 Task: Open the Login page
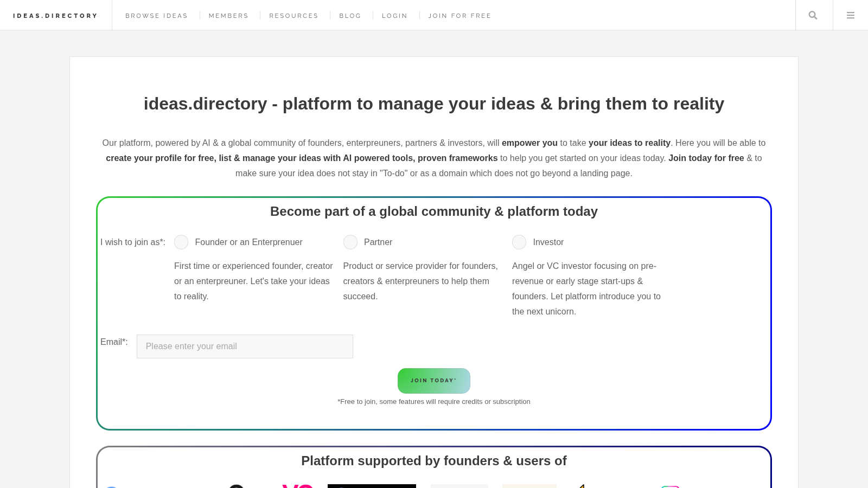394,16
